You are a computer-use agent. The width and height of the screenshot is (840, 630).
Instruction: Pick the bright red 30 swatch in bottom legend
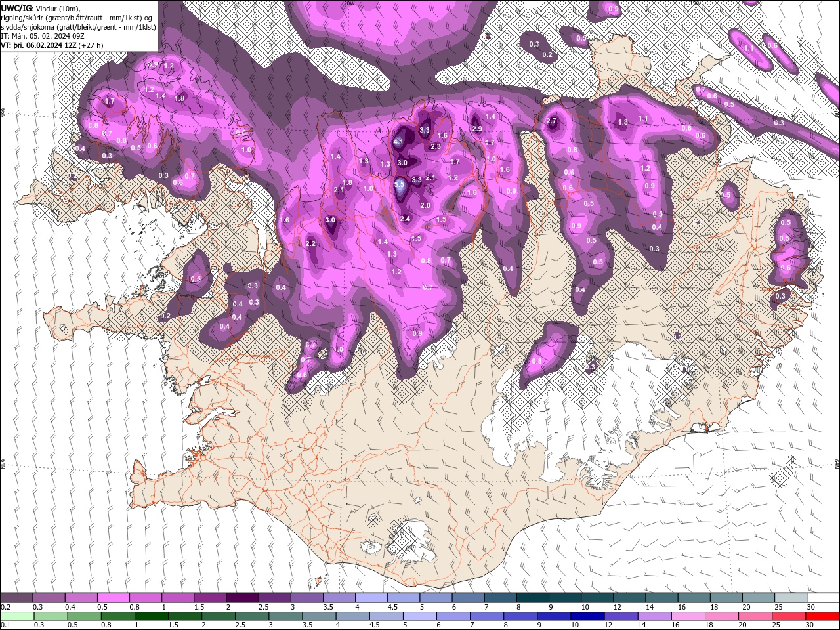(x=822, y=616)
